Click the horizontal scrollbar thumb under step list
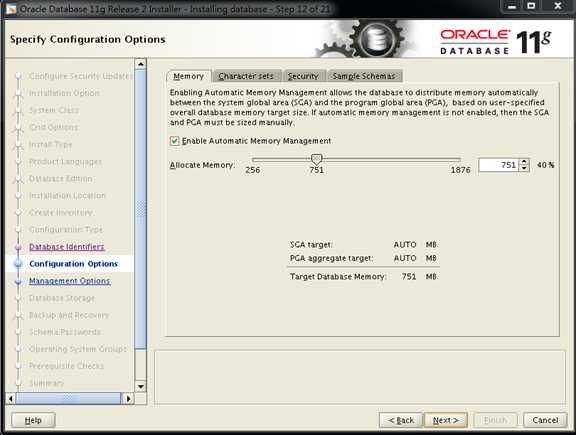Viewport: 576px width, 435px height. coord(68,398)
